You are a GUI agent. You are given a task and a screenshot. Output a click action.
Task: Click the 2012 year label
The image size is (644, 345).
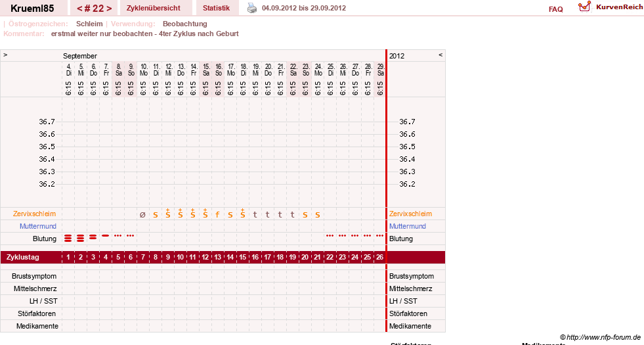[x=397, y=56]
